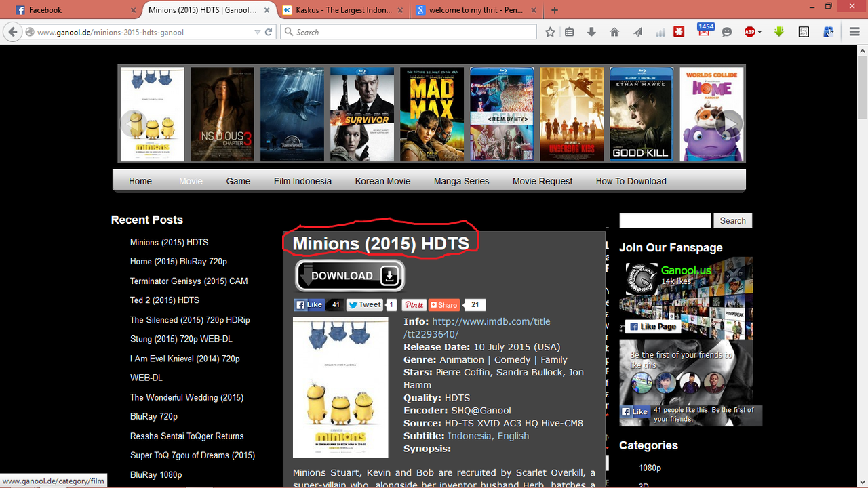This screenshot has width=868, height=488.
Task: Open the Movie Request menu
Action: coord(542,181)
